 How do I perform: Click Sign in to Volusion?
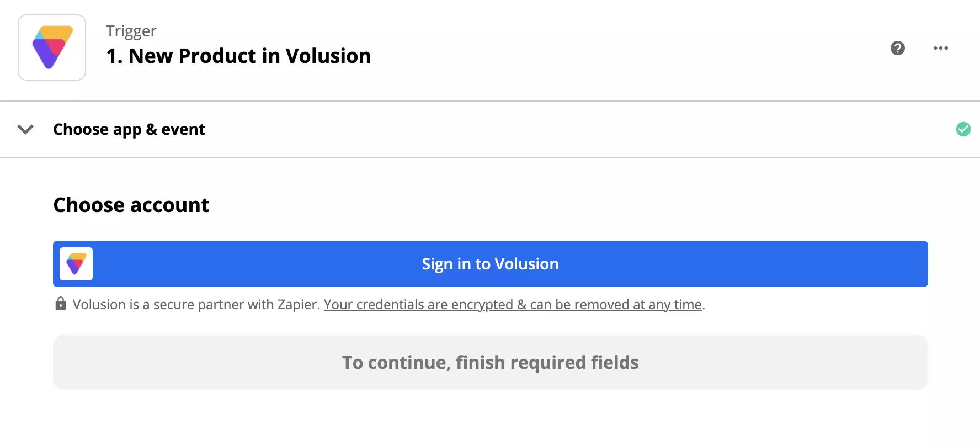click(x=490, y=264)
